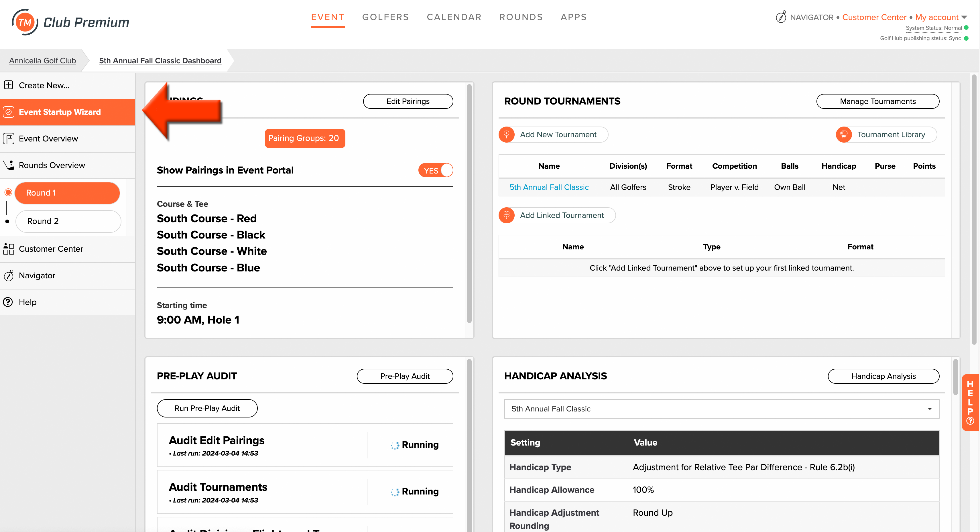Open Event Overview in sidebar
The height and width of the screenshot is (532, 980).
pos(68,139)
